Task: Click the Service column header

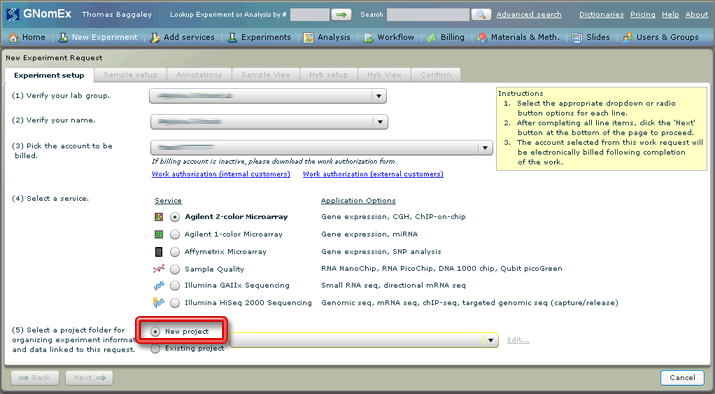Action: 168,201
